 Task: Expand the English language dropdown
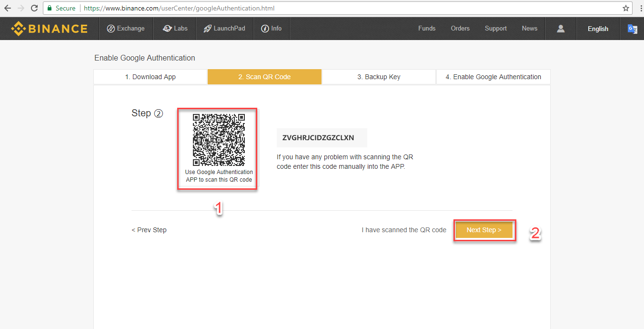[x=598, y=29]
